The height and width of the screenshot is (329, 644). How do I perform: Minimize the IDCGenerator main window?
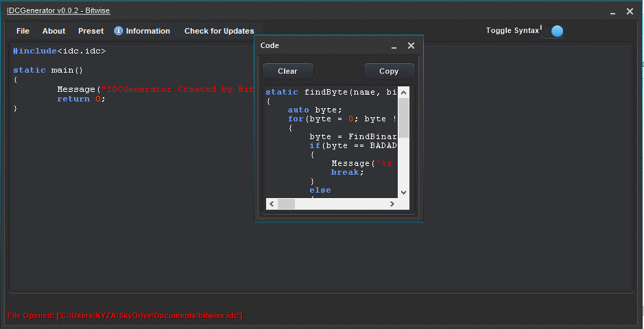(612, 13)
